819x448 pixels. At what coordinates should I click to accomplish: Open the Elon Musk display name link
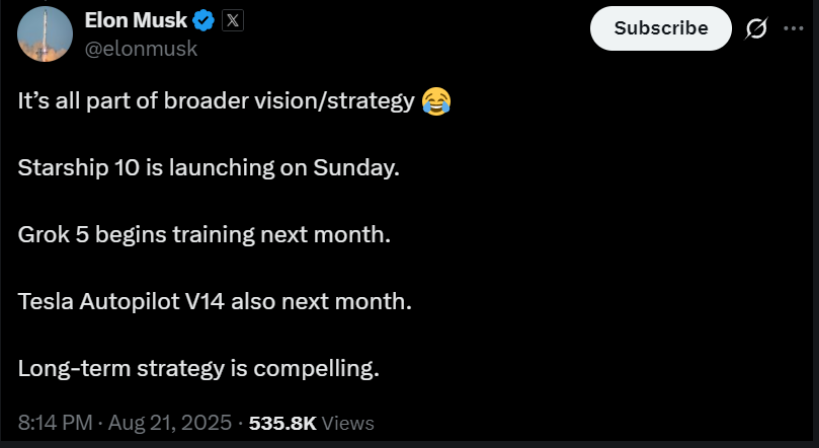point(136,21)
